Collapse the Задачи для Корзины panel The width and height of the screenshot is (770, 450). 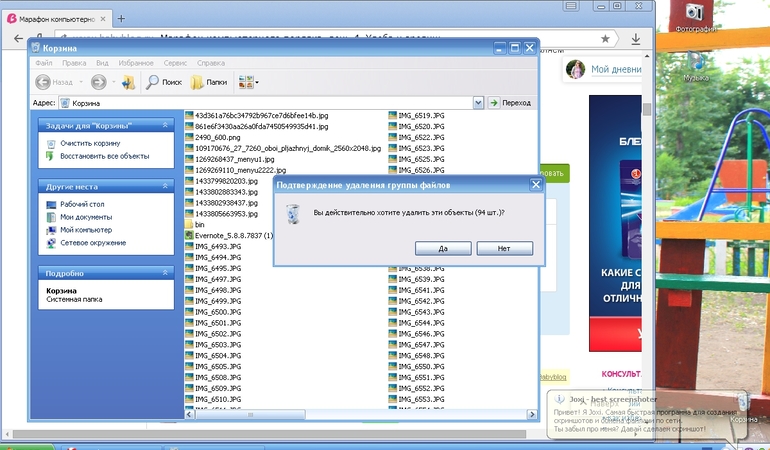click(x=164, y=125)
